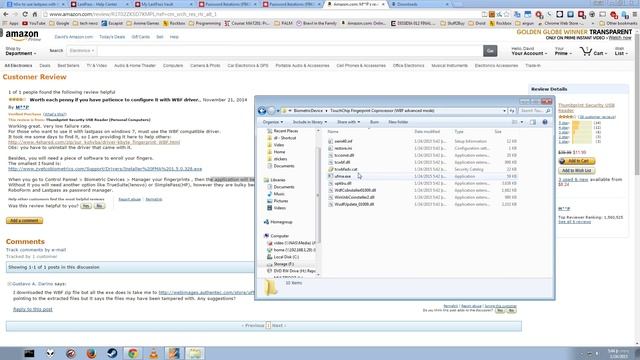Click Homegroup in Explorer navigation pane
Image resolution: width=640 pixels, height=360 pixels.
click(278, 222)
